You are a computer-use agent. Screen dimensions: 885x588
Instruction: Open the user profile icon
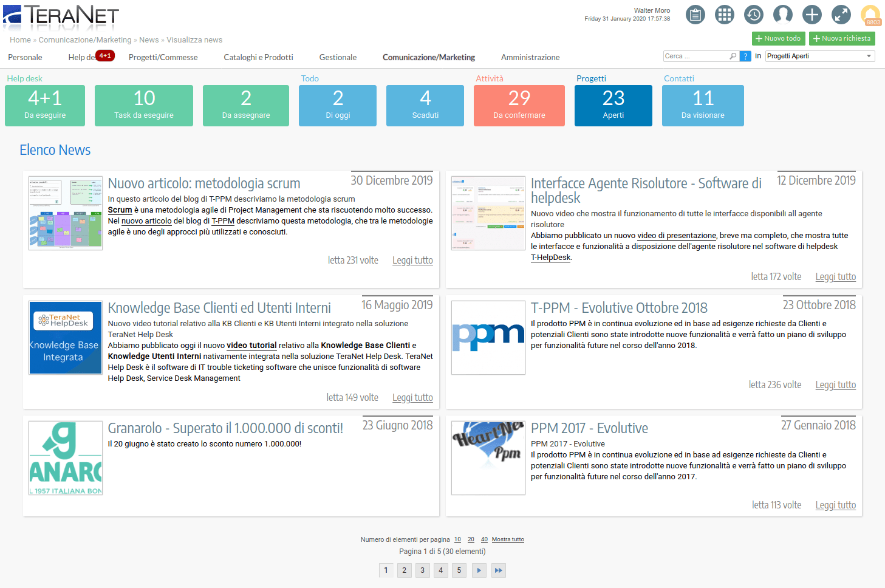[782, 15]
